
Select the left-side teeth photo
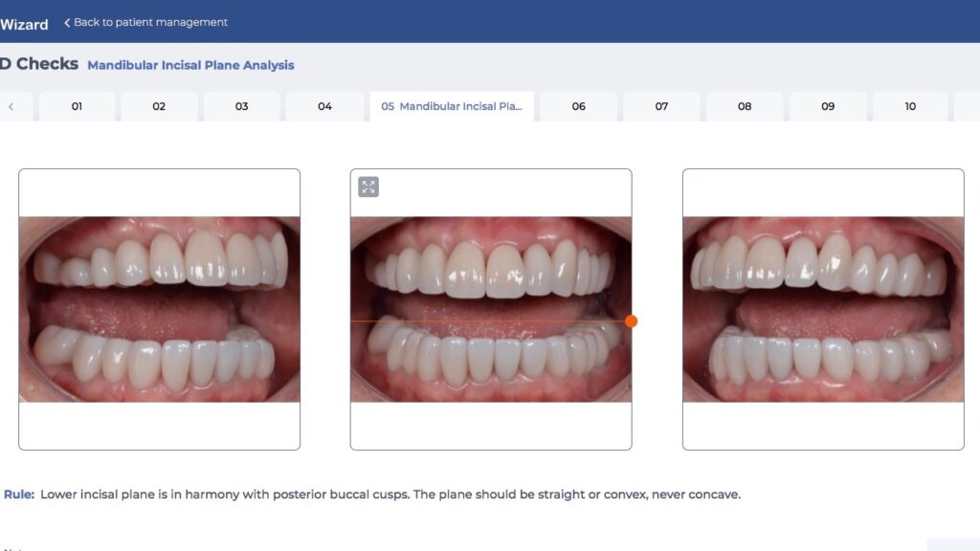159,309
